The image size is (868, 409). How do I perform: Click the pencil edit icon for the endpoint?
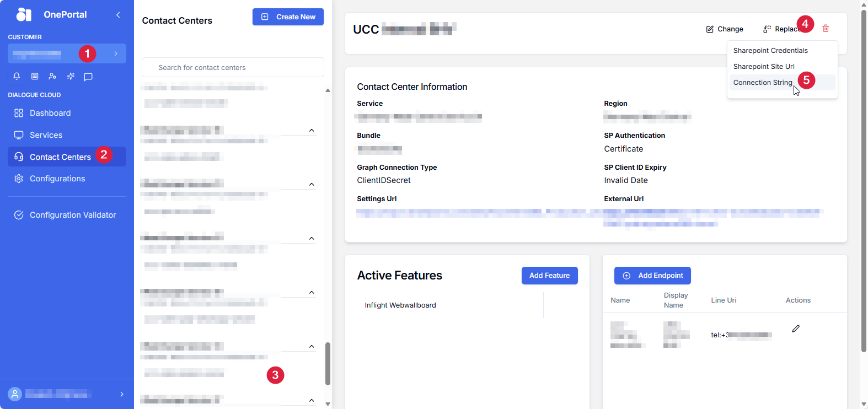(796, 329)
